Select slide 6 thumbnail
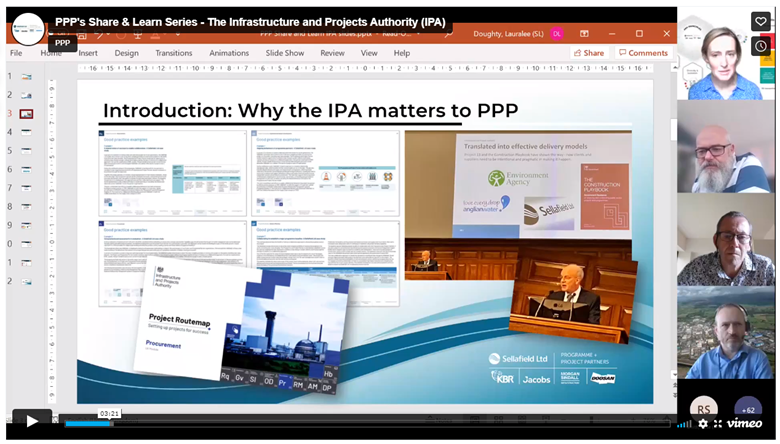This screenshot has width=780, height=444. coord(26,170)
